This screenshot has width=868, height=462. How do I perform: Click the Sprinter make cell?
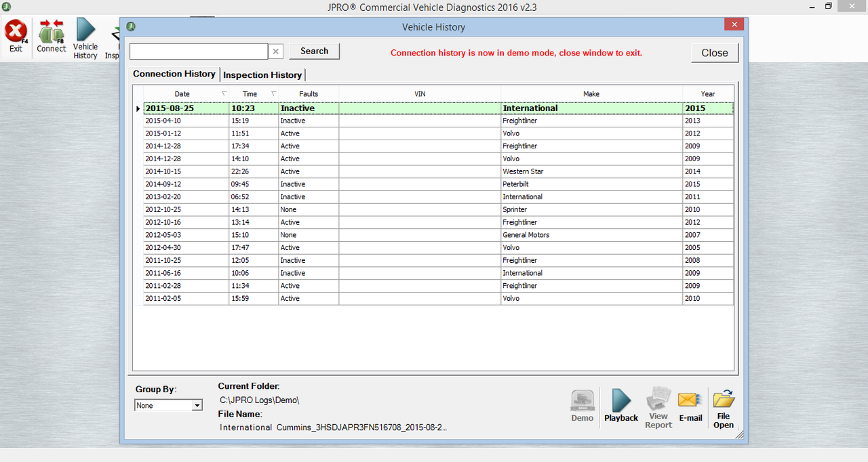pos(592,209)
